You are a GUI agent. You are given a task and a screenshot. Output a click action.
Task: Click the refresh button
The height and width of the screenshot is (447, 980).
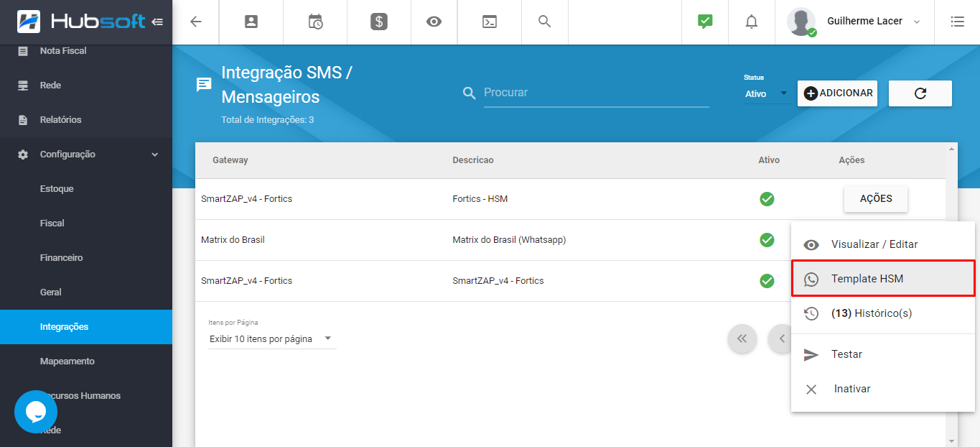pos(920,93)
